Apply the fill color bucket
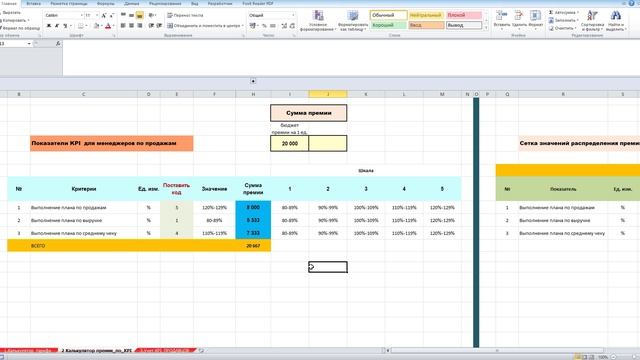 coord(96,26)
